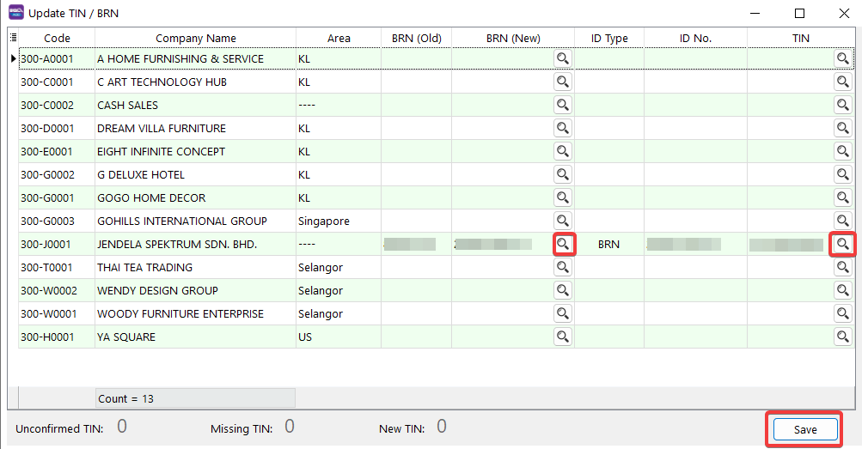This screenshot has width=868, height=449.
Task: Sort by the Company Name column header
Action: click(195, 38)
